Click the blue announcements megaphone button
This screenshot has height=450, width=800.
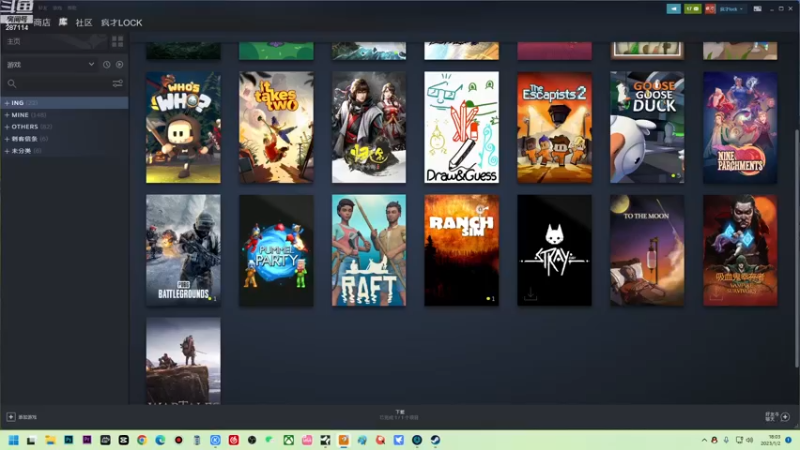click(x=673, y=9)
